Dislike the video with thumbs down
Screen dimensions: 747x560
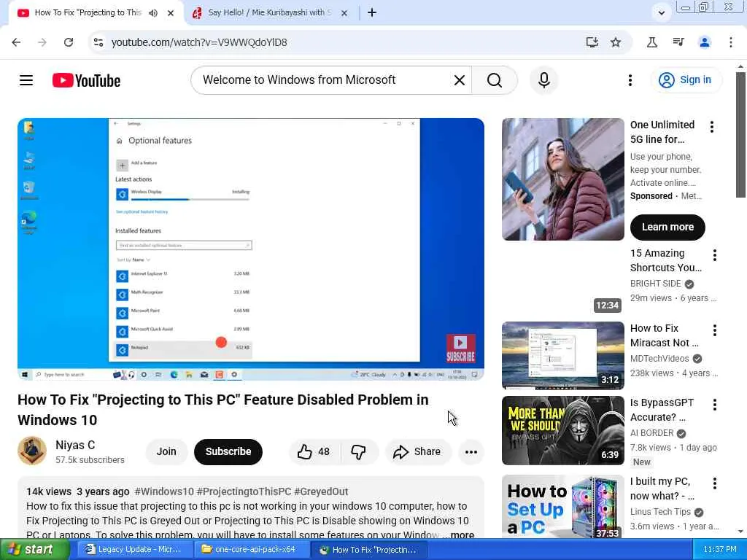tap(359, 451)
